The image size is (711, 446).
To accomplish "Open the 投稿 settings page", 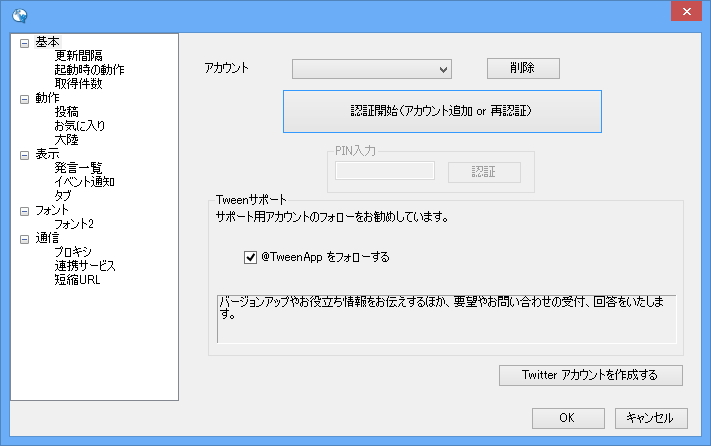I will [x=67, y=112].
